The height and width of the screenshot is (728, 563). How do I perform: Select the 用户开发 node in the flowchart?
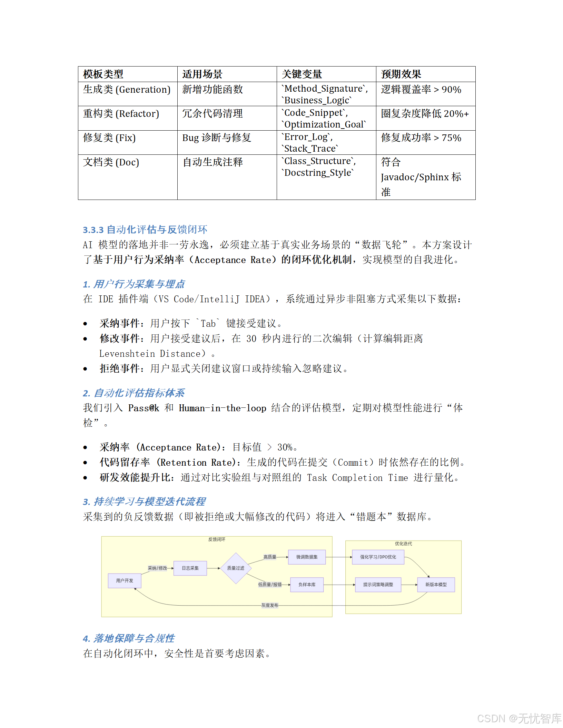(125, 581)
